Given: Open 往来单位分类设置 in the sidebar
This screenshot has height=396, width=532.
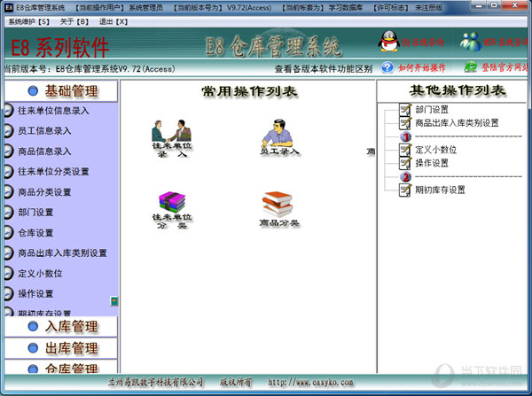Looking at the screenshot, I should pos(53,172).
